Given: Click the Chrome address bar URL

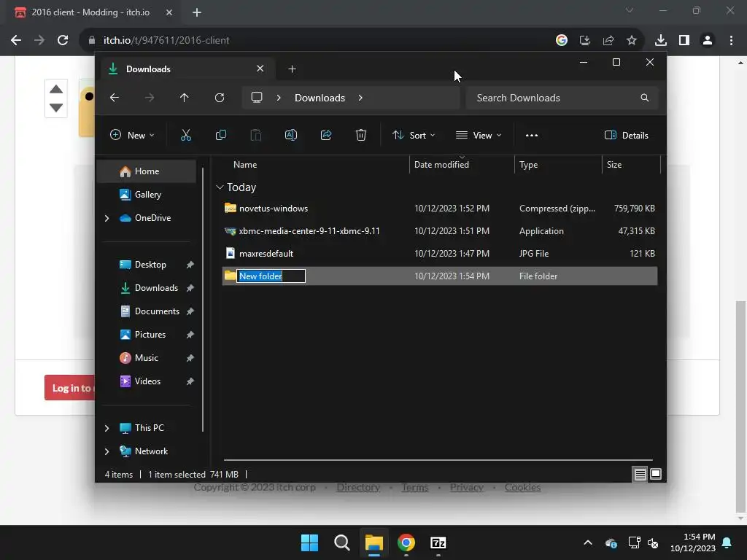Looking at the screenshot, I should (166, 41).
